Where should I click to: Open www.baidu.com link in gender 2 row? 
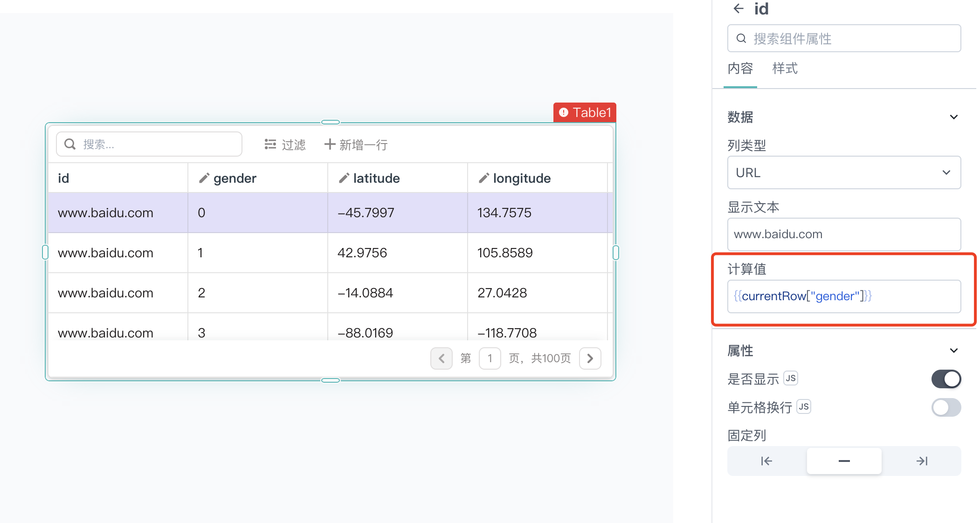pos(105,293)
